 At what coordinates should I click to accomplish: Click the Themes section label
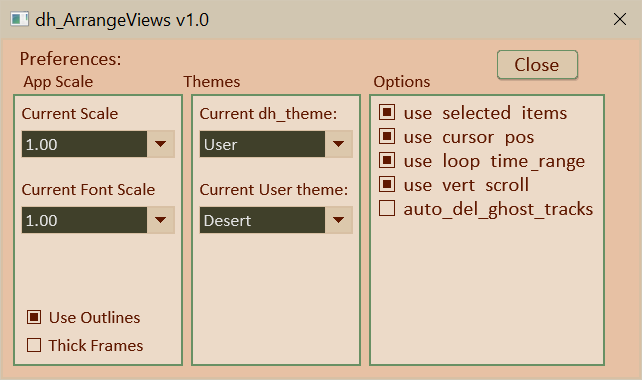(x=212, y=81)
